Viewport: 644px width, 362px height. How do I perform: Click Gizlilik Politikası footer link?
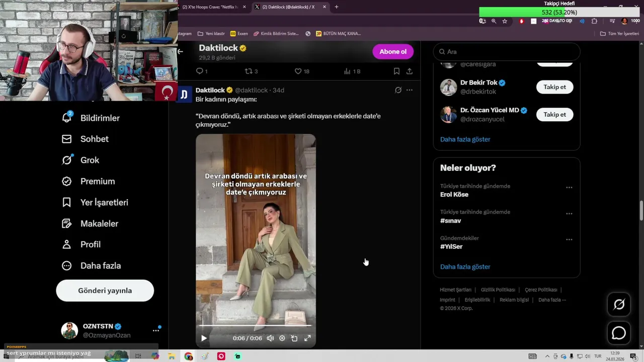click(498, 290)
